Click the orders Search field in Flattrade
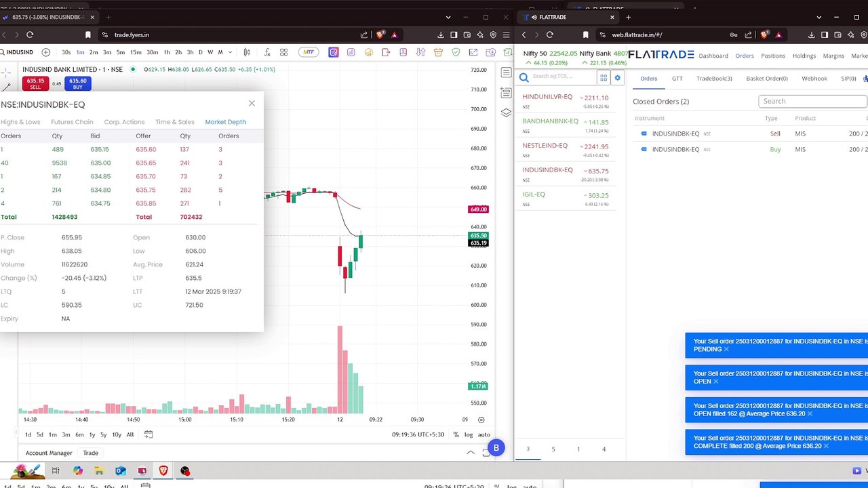The image size is (868, 488). coord(812,101)
